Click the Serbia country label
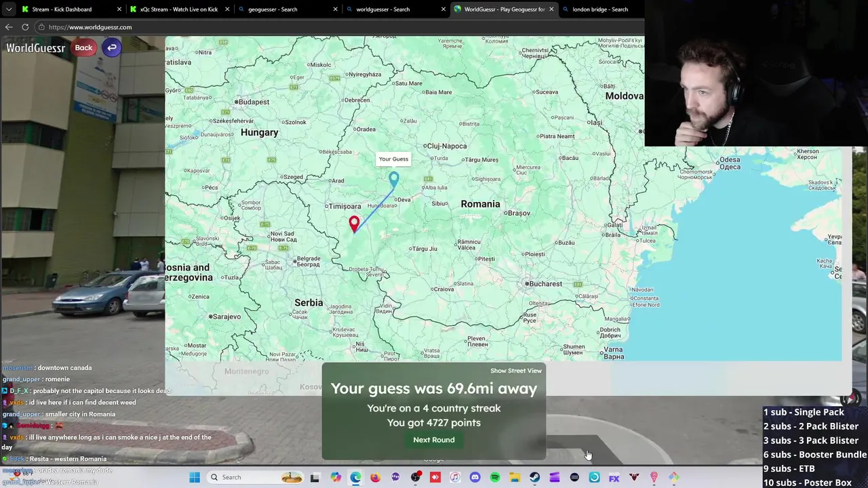 coord(309,302)
